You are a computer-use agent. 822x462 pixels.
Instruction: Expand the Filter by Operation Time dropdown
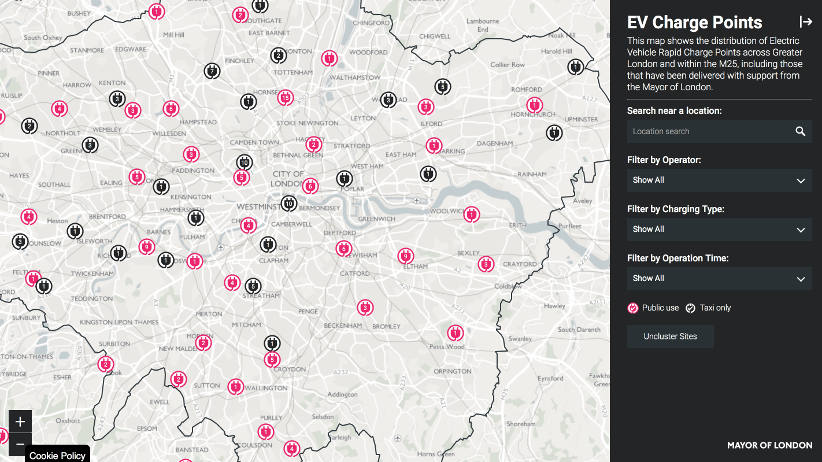pyautogui.click(x=718, y=279)
